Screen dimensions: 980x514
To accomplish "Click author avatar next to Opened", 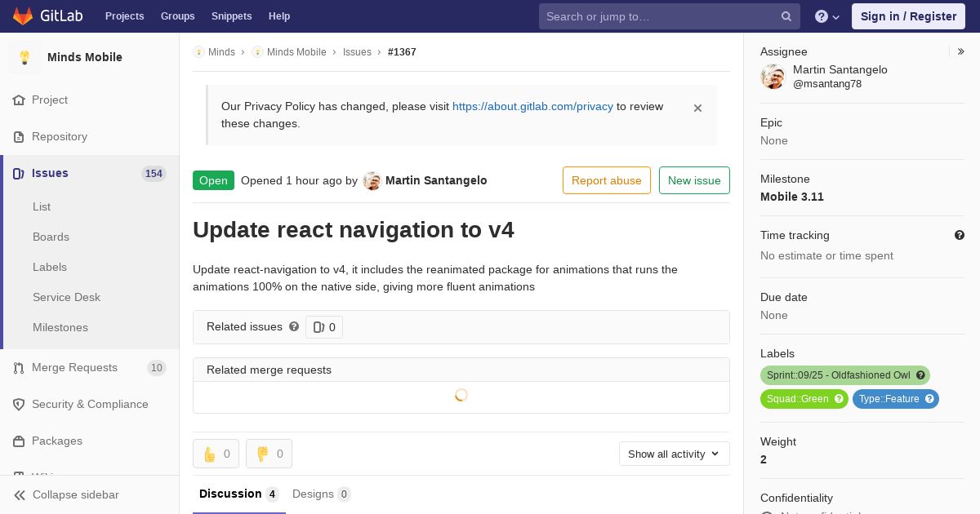I will pos(372,181).
